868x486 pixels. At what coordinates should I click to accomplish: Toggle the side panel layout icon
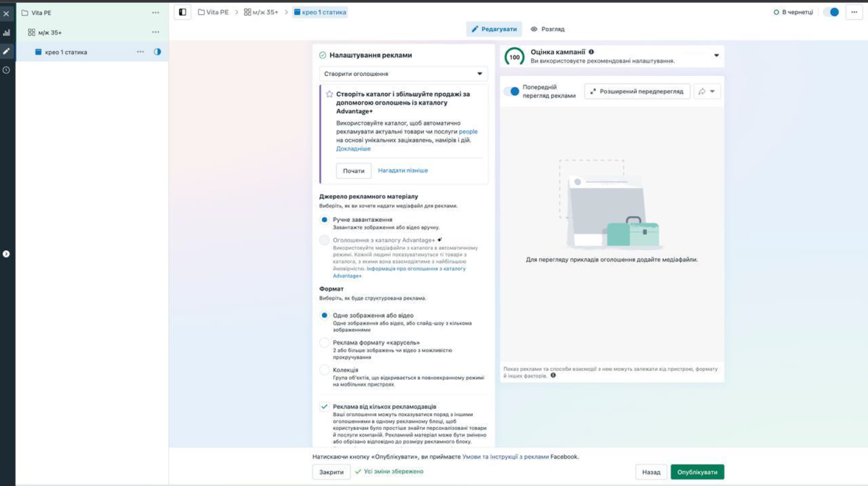pyautogui.click(x=182, y=12)
